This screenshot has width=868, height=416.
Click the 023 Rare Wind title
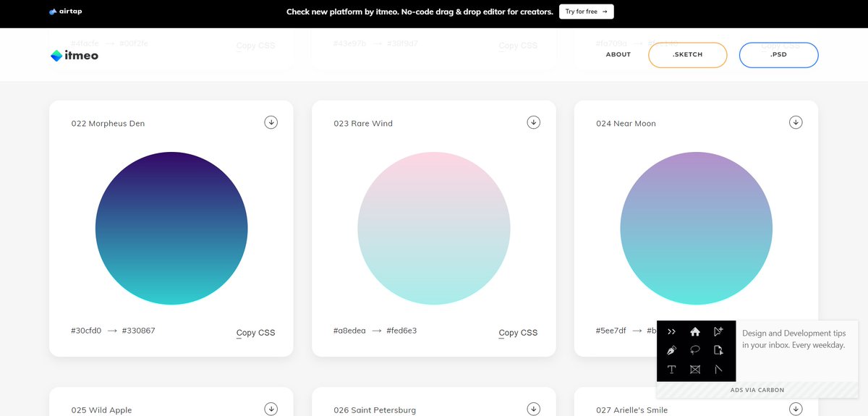click(363, 124)
